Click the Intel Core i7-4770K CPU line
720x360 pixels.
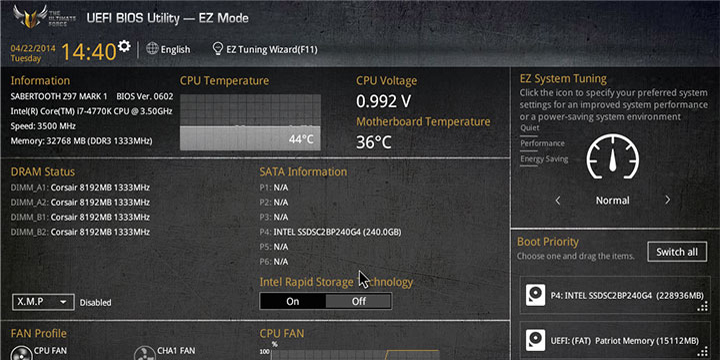tap(91, 111)
